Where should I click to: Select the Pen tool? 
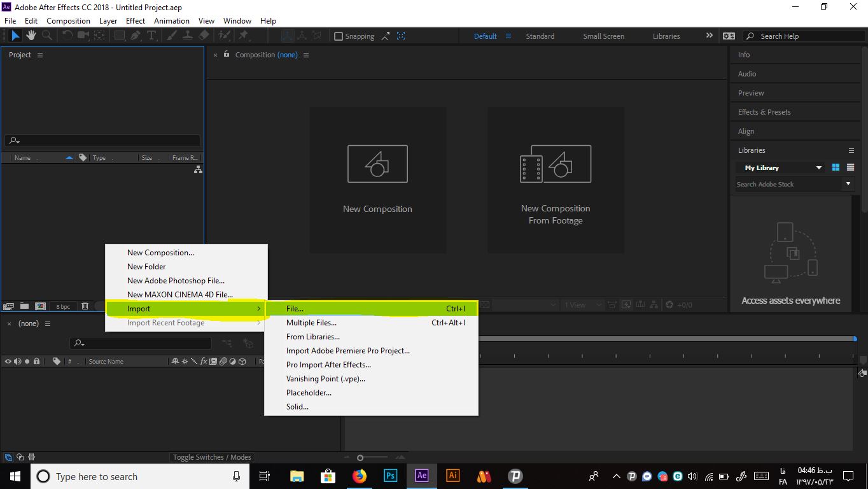[136, 36]
